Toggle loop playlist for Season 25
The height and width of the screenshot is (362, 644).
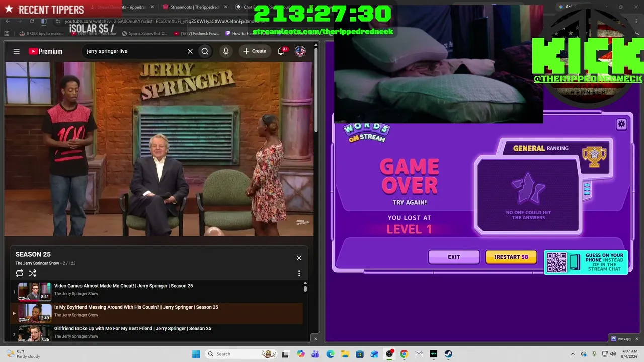[20, 274]
